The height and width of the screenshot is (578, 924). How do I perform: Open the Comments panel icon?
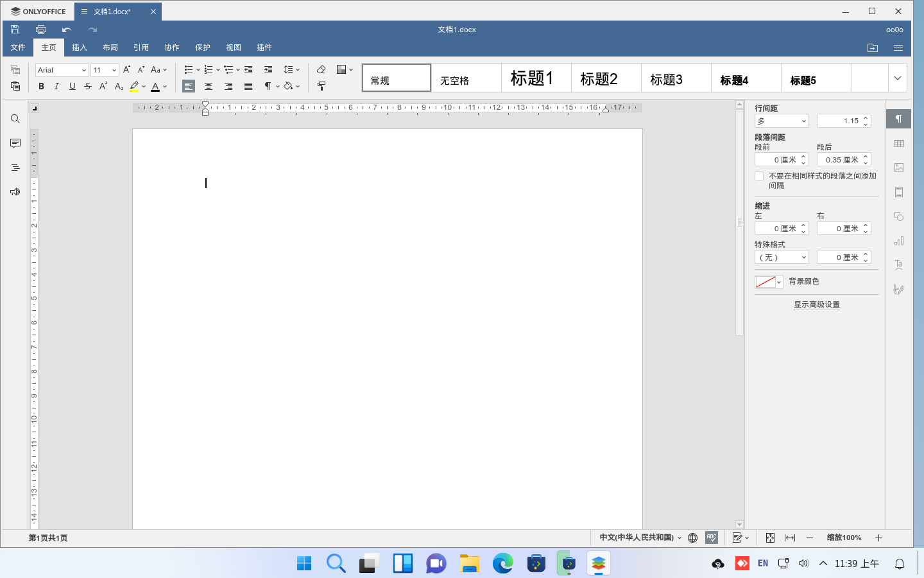coord(14,143)
